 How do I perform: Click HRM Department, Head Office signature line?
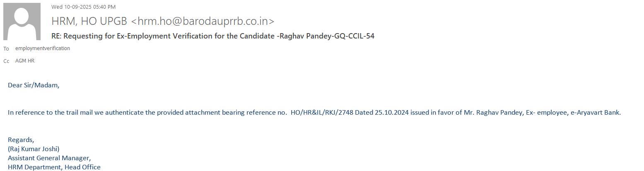click(x=54, y=167)
